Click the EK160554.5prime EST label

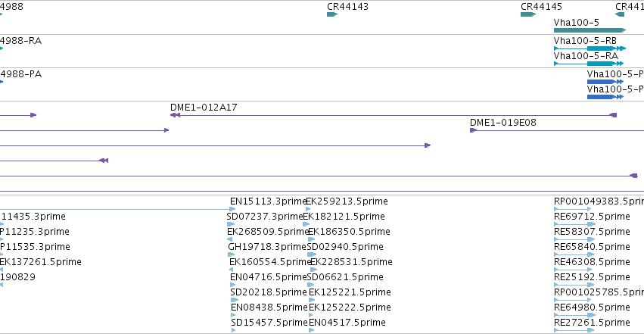(270, 262)
